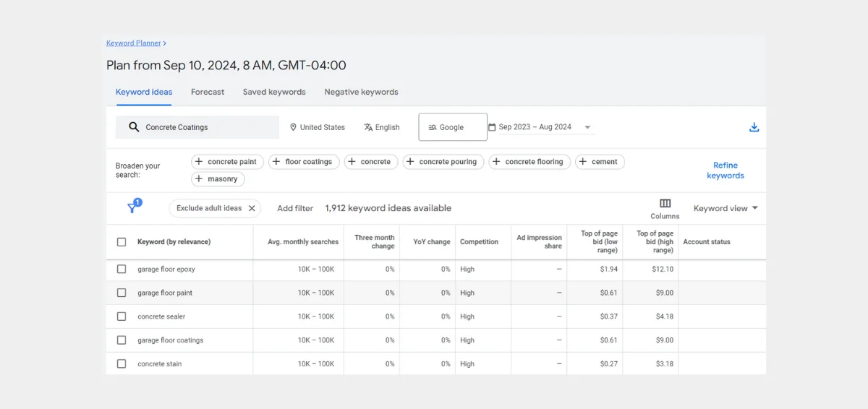Open the date range dropdown arrow
The height and width of the screenshot is (409, 868).
click(x=587, y=127)
